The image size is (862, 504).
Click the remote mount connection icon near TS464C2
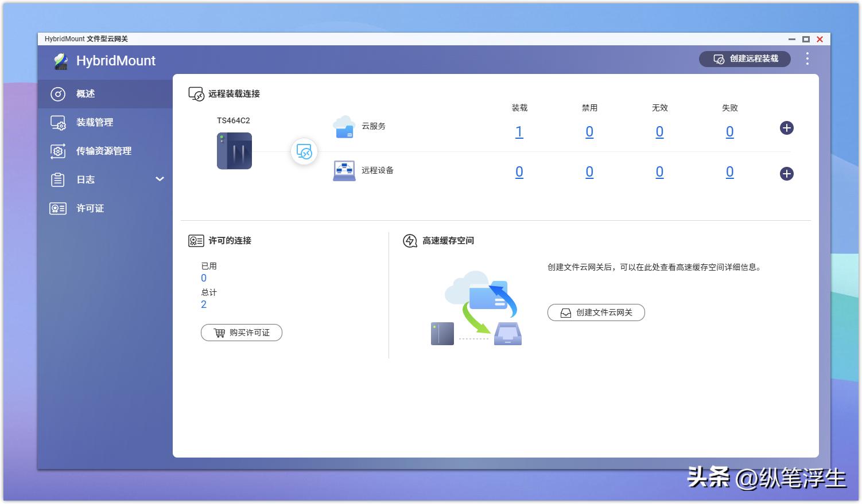tap(304, 151)
